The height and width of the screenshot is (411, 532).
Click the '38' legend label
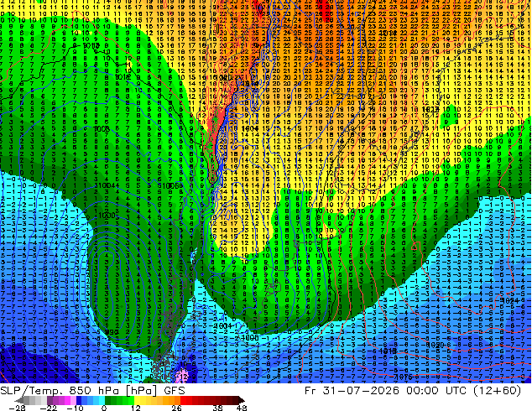[x=218, y=408]
